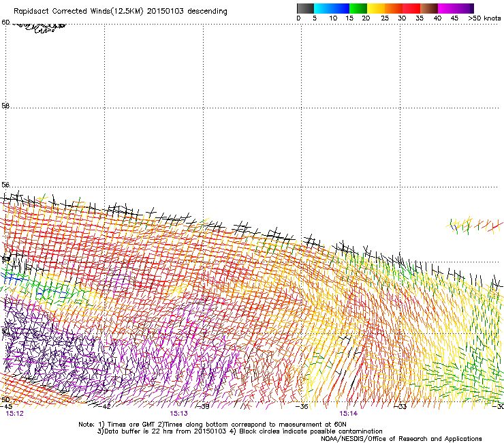The width and height of the screenshot is (504, 443).
Task: Click the longitude label -39
Action: (204, 407)
